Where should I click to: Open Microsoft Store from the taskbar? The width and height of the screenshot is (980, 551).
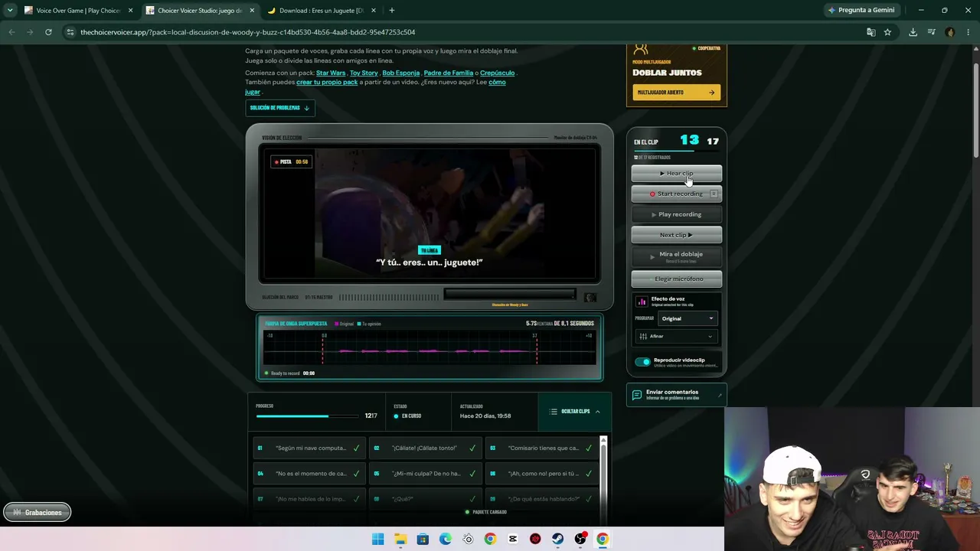[x=423, y=539]
